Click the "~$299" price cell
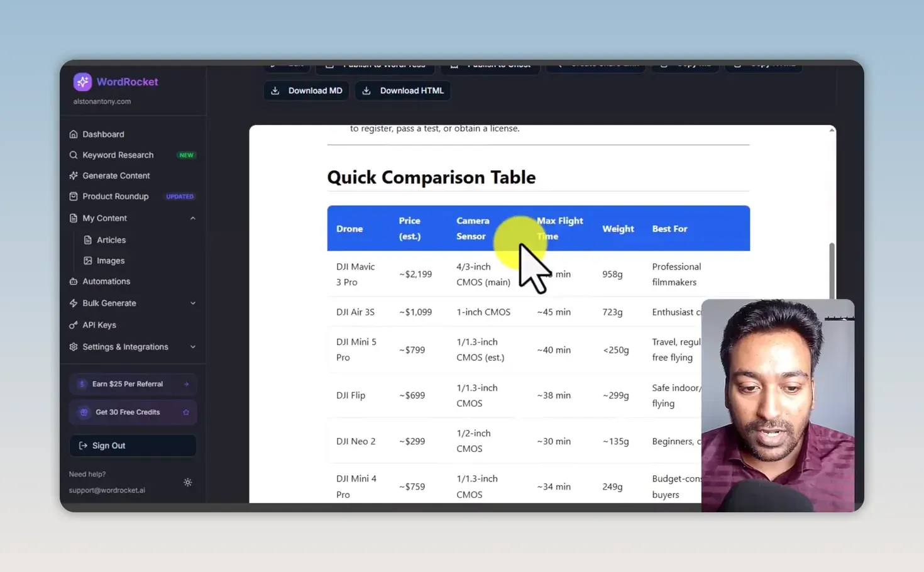The width and height of the screenshot is (924, 572). pyautogui.click(x=412, y=441)
